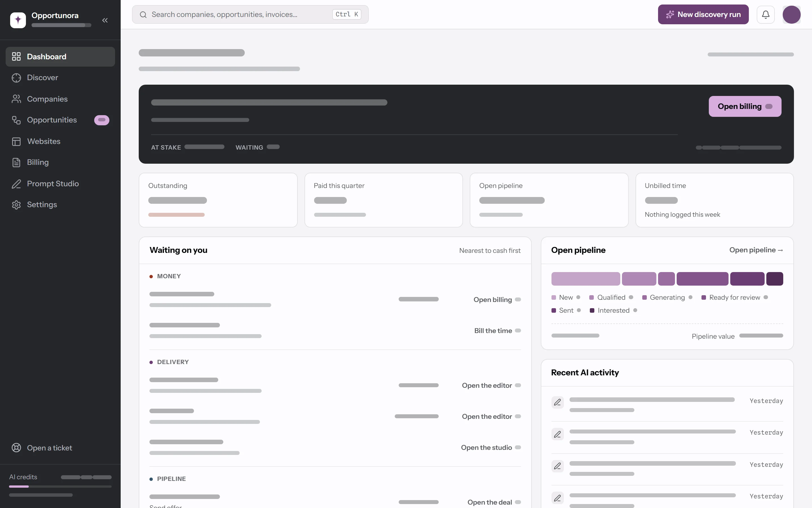Screen dimensions: 812x508
Task: Focus the search companies input field
Action: pyautogui.click(x=250, y=14)
